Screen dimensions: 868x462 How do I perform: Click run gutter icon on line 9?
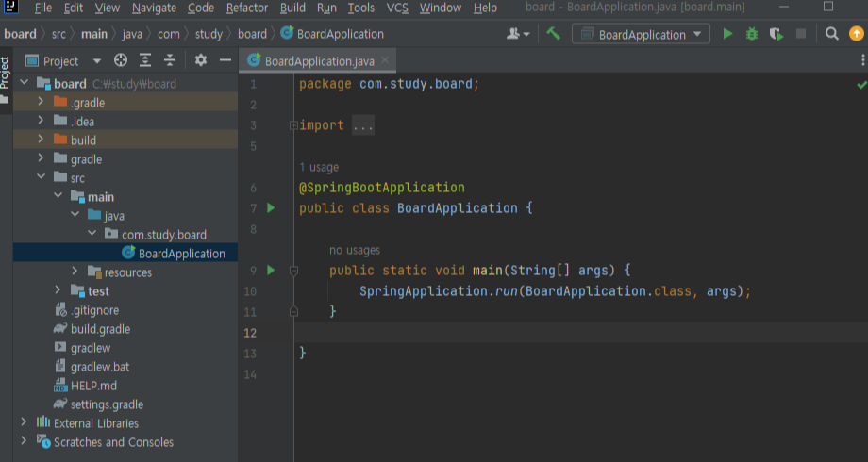271,270
